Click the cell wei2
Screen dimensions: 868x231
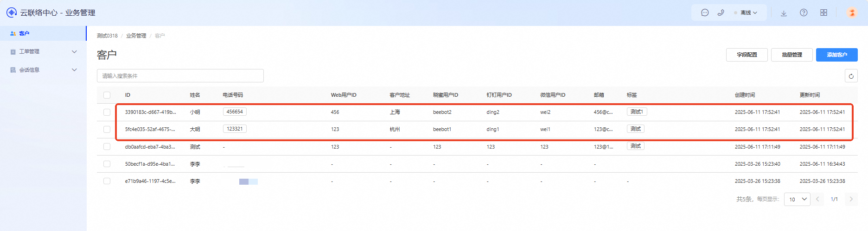[545, 112]
